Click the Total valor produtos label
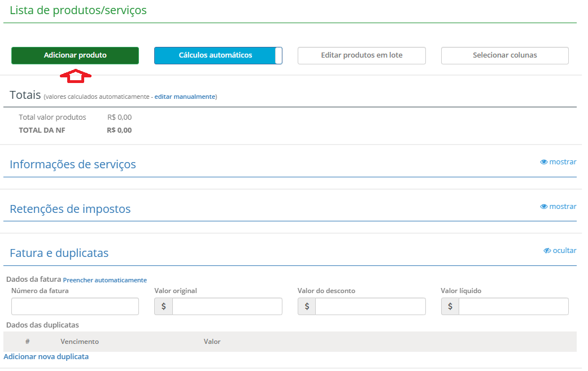The image size is (588, 371). click(53, 117)
